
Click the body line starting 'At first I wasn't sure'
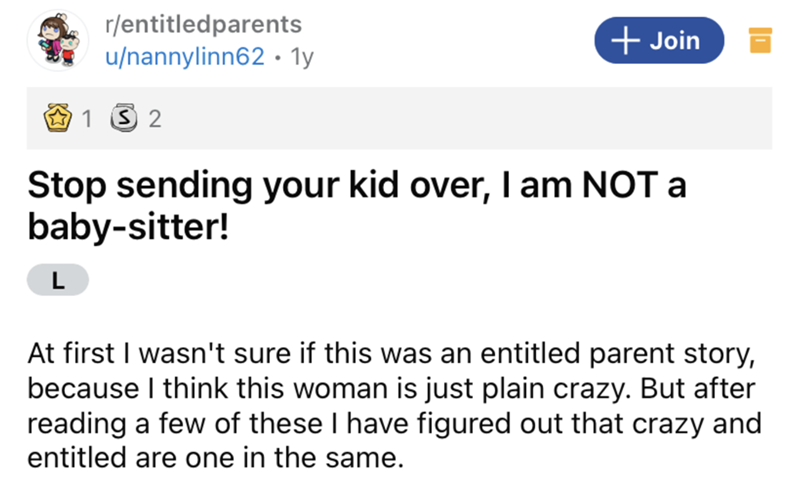(x=390, y=355)
